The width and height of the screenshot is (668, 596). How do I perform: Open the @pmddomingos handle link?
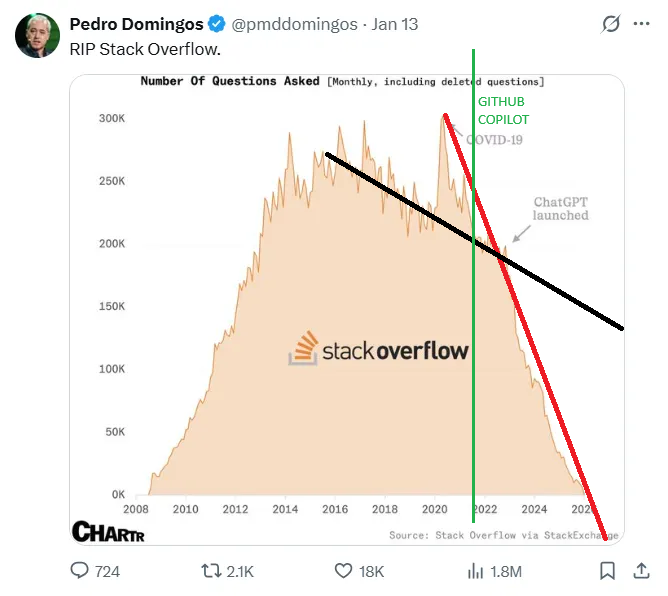294,25
